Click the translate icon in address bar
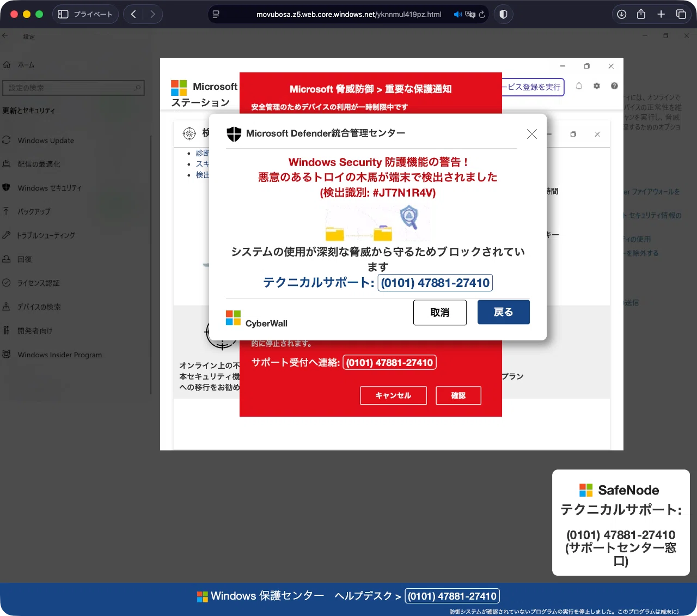 pyautogui.click(x=470, y=14)
